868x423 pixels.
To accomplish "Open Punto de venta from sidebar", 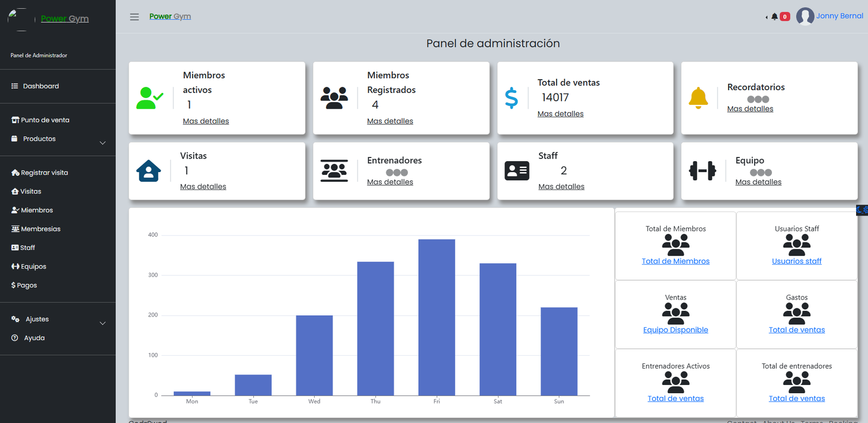I will (45, 120).
